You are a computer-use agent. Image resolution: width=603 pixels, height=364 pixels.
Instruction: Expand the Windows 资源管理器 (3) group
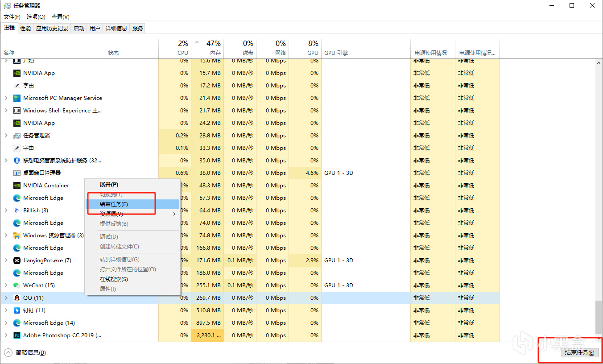(6, 236)
